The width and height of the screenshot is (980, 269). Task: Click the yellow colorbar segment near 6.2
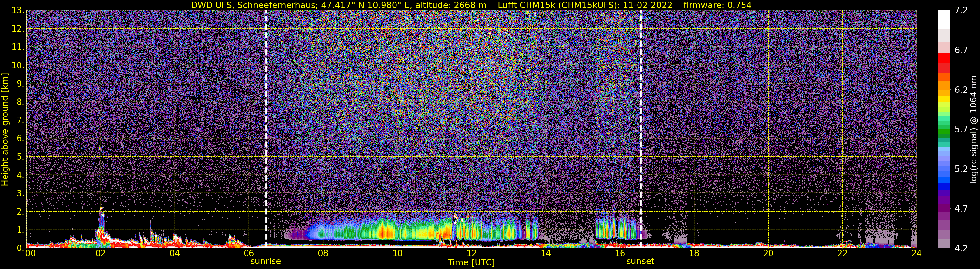(x=944, y=99)
